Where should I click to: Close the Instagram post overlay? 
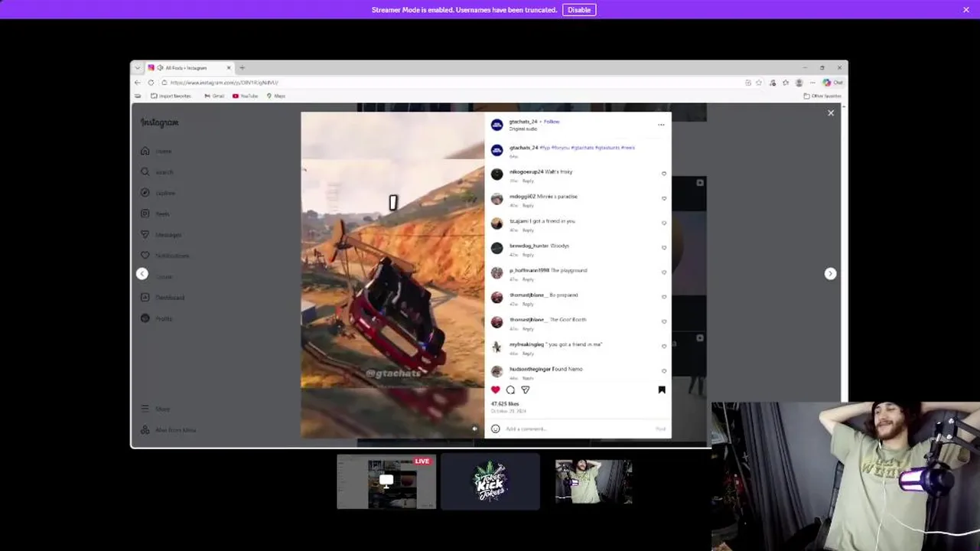pos(831,113)
